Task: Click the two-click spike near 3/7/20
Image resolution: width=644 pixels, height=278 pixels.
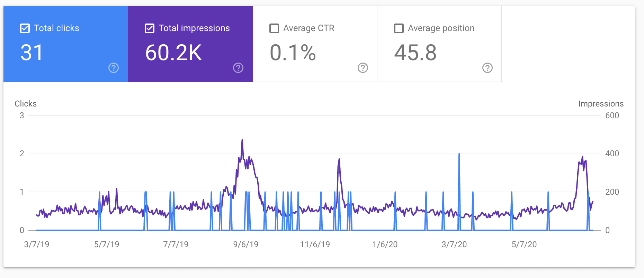Action: (459, 154)
